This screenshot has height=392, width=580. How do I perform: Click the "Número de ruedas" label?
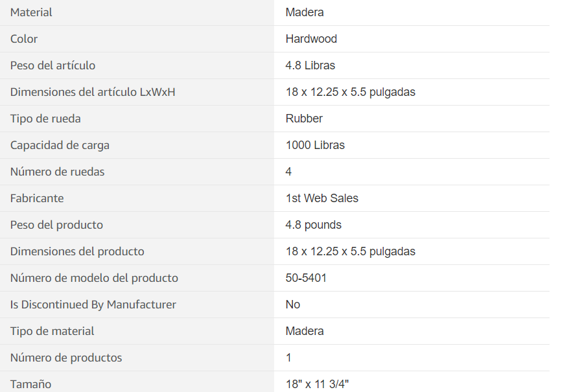[57, 172]
